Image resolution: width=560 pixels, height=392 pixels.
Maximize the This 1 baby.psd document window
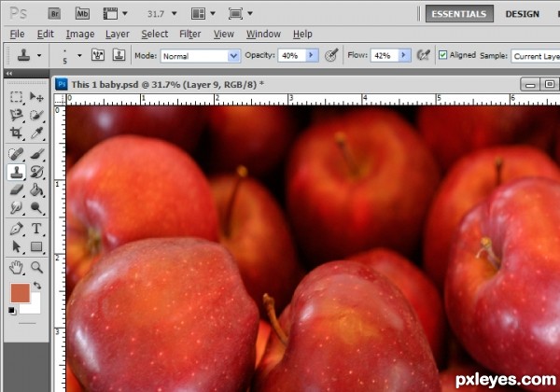click(550, 85)
